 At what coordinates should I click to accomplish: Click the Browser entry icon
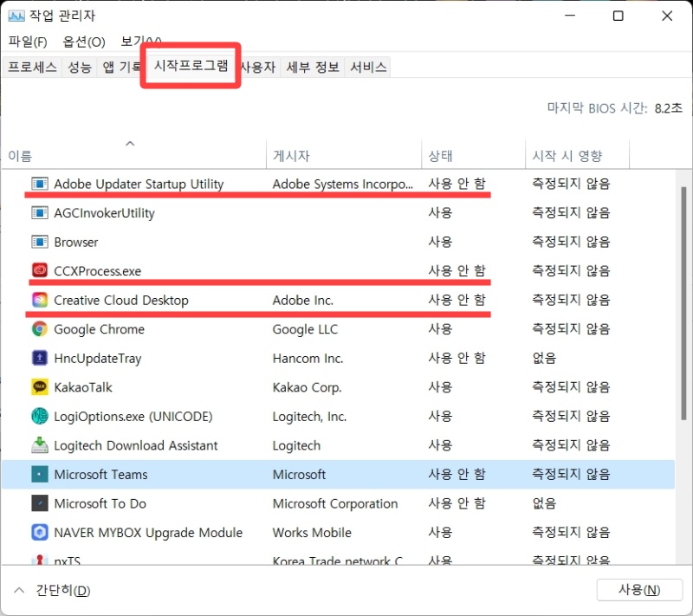point(40,243)
